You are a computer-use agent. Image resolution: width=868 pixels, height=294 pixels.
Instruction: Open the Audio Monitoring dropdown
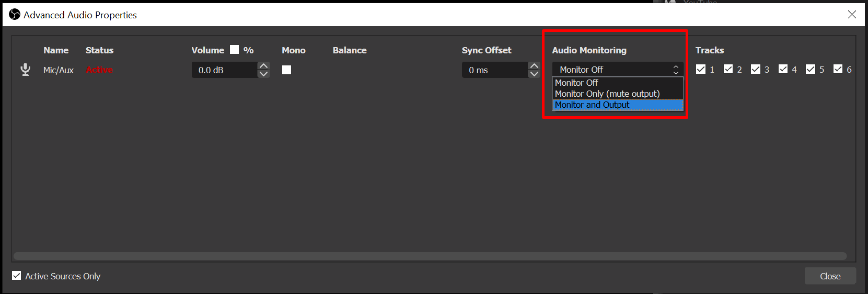(x=618, y=70)
